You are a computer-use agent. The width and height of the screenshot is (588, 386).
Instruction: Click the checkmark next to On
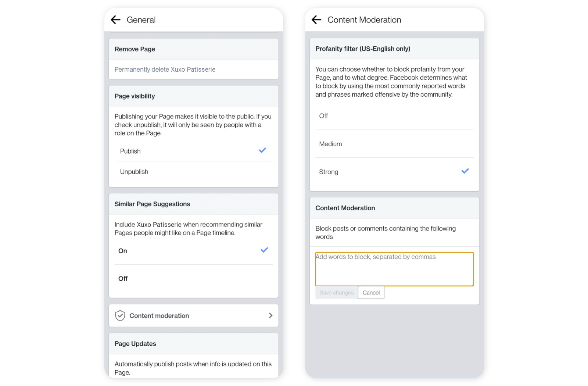[264, 250]
